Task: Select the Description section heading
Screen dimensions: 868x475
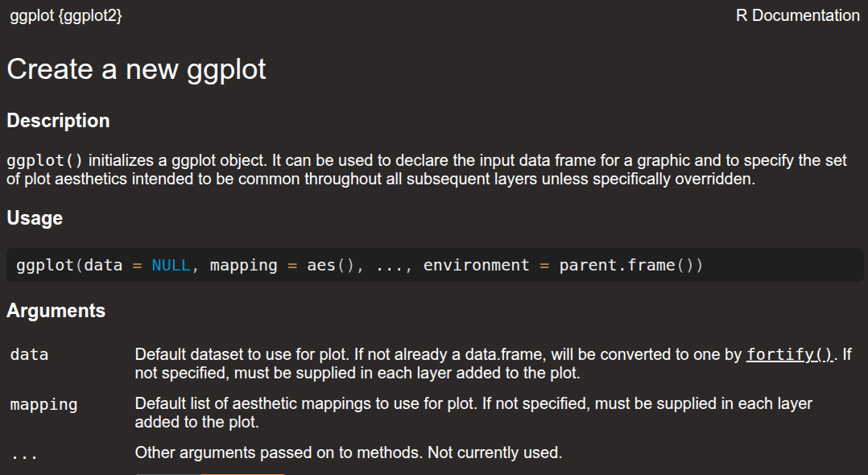Action: pos(58,121)
